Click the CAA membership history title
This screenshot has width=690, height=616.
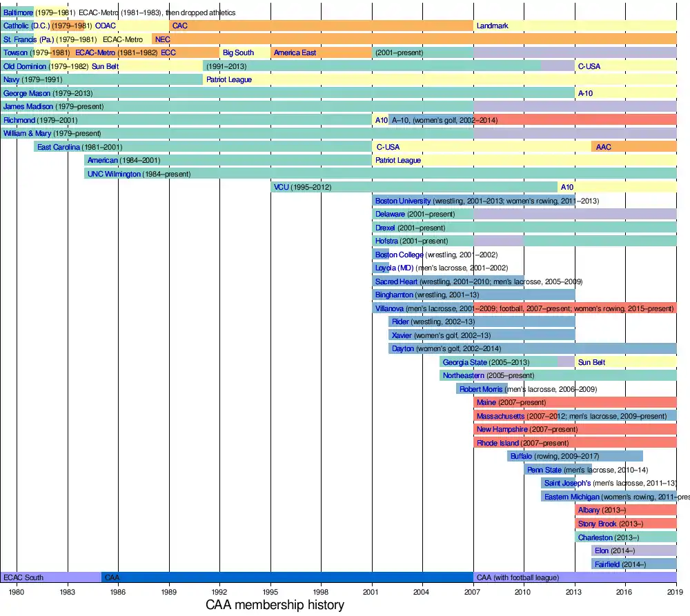(275, 606)
